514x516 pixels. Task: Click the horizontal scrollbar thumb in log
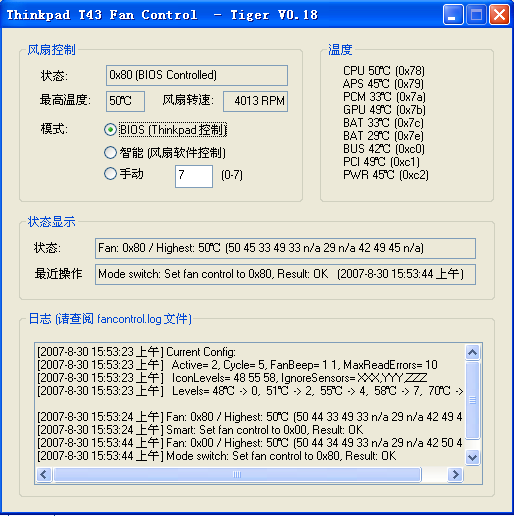click(x=237, y=474)
